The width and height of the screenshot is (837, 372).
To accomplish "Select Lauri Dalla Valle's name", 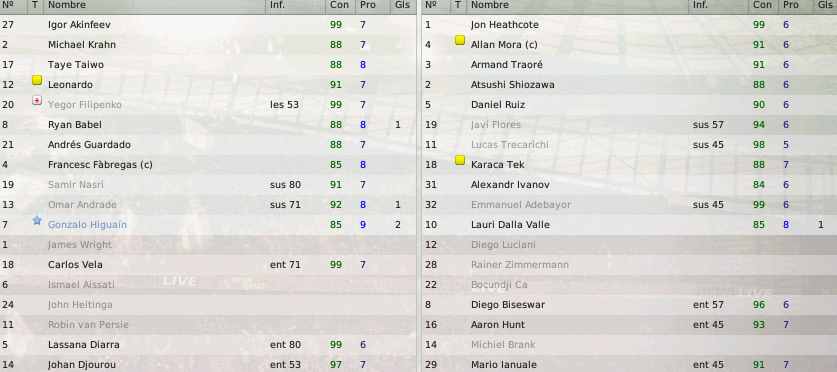I will point(510,225).
